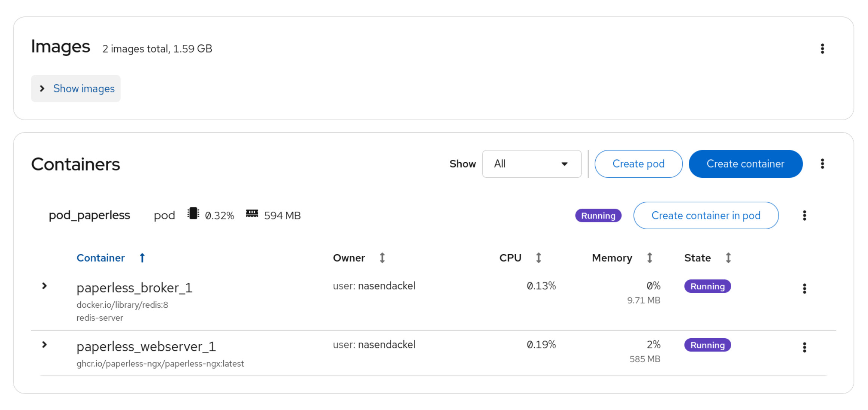The width and height of the screenshot is (868, 410).
Task: Sort containers by CPU column
Action: 520,258
